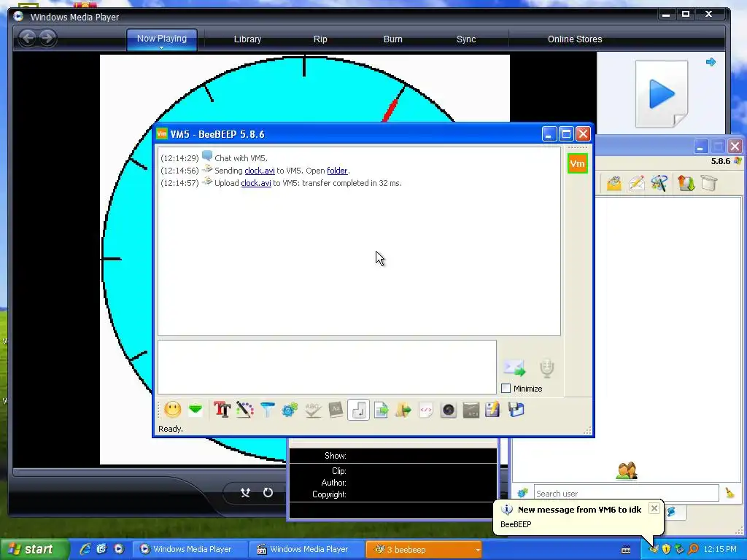This screenshot has width=747, height=560.
Task: Open the emoticons picker in BeeBEEP chat
Action: (x=172, y=410)
